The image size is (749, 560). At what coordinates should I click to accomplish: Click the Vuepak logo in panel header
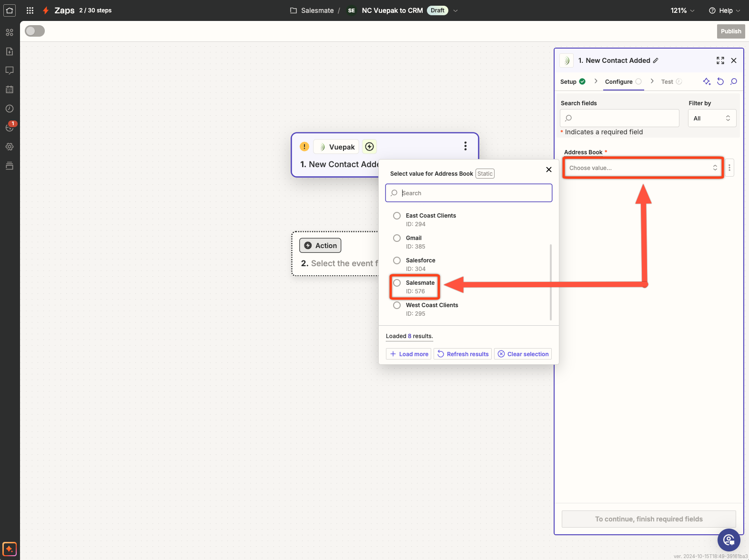click(x=567, y=60)
